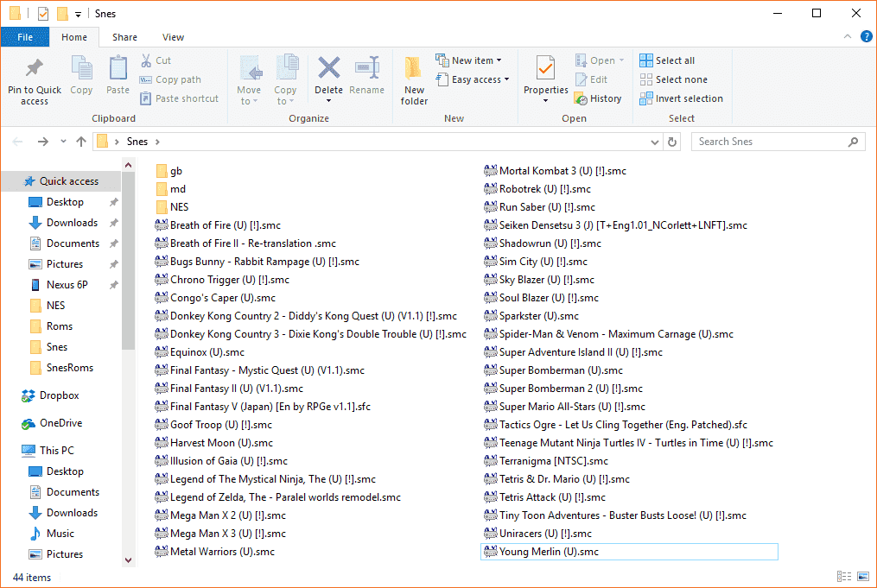Click the Copy path command
The height and width of the screenshot is (588, 877).
tap(170, 79)
